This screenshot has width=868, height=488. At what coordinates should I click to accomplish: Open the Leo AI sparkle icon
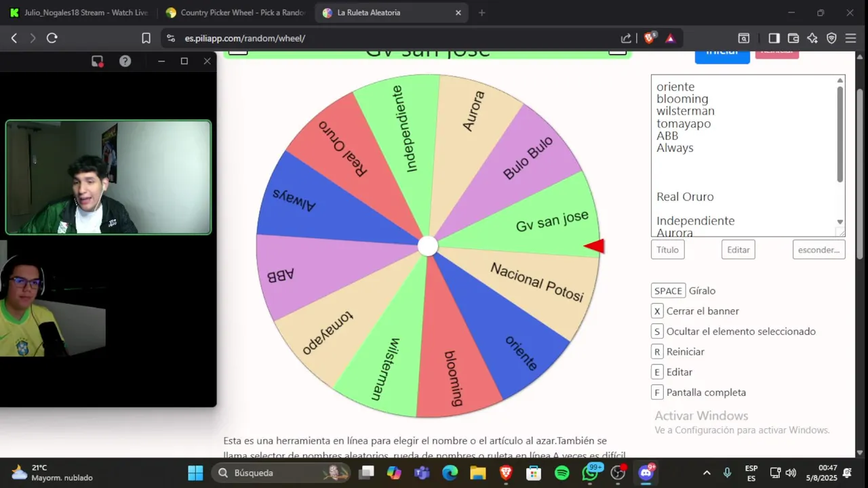[x=812, y=39]
